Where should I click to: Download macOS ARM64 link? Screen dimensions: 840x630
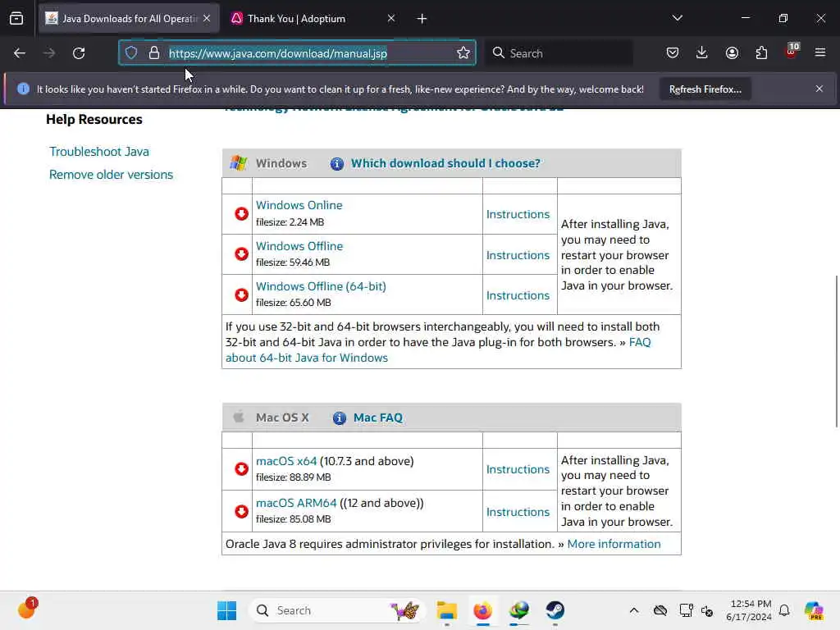pyautogui.click(x=296, y=503)
